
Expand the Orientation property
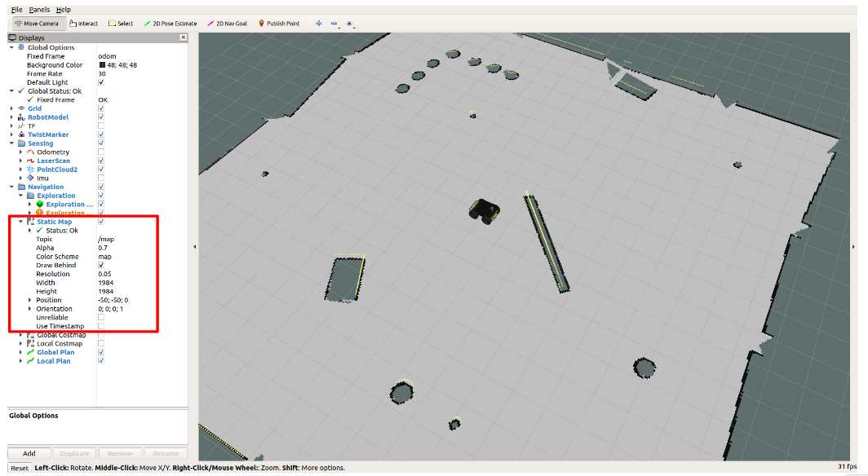coord(30,309)
